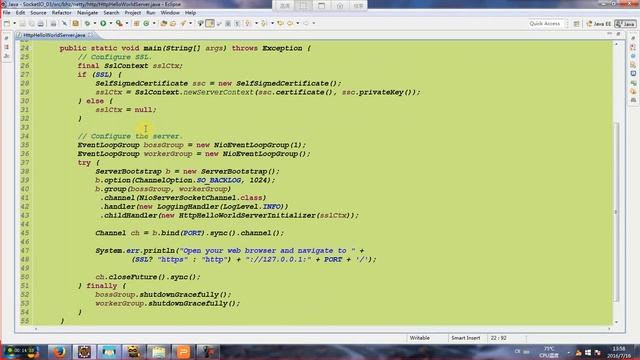Image resolution: width=640 pixels, height=360 pixels.
Task: Click SO_BACKLOG in the code
Action: point(219,180)
